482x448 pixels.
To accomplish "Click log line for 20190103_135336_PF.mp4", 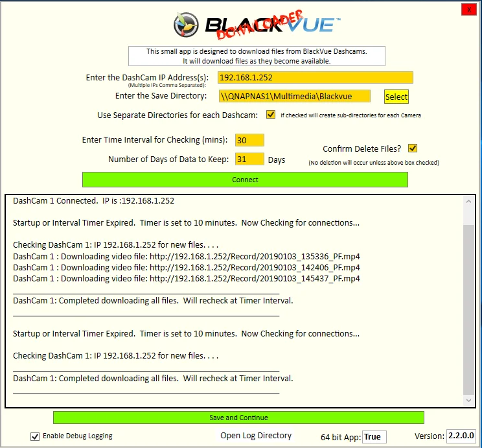I will [187, 256].
